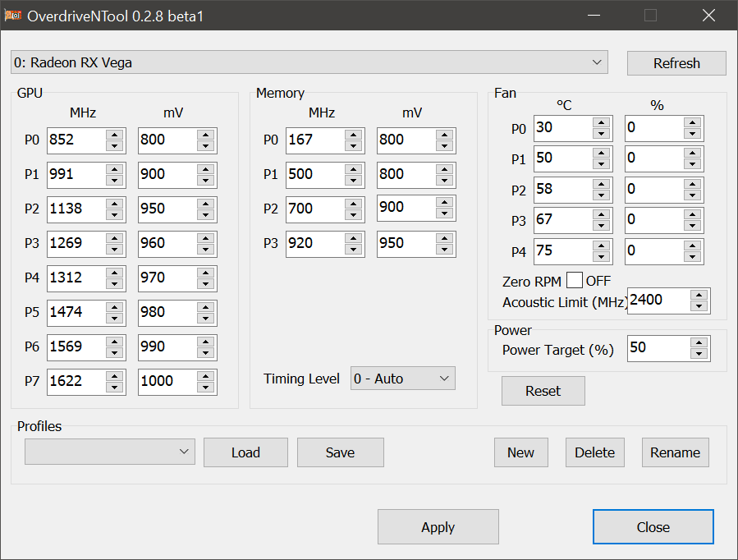Viewport: 738px width, 560px height.
Task: Increase GPU P3 mV with up arrow
Action: 206,238
